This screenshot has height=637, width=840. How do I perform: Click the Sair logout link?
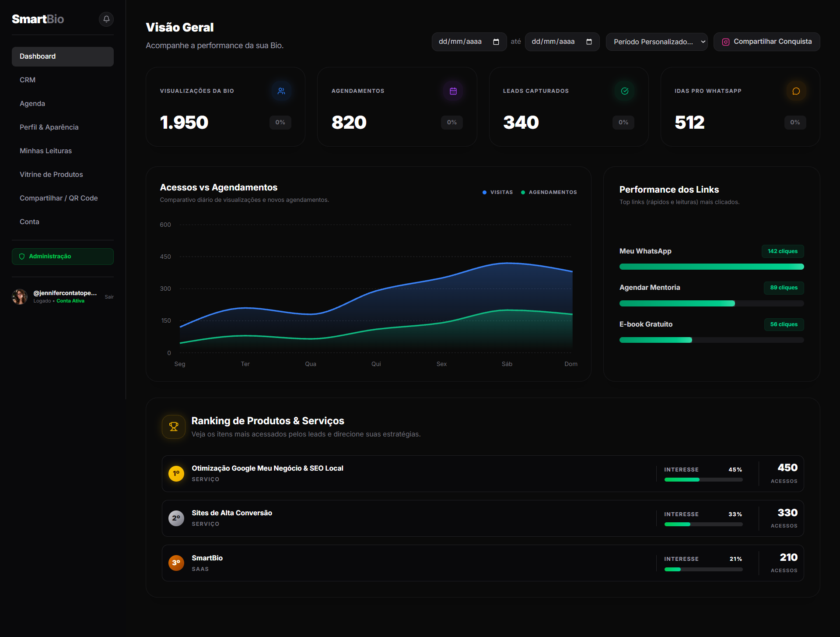109,297
